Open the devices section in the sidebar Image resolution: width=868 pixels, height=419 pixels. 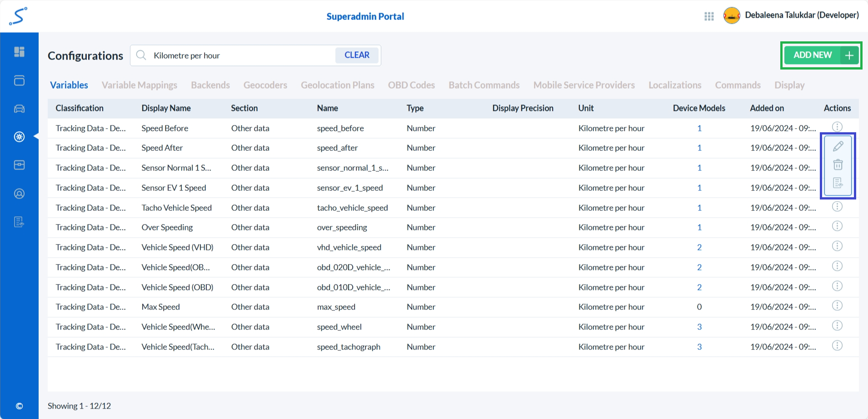[x=19, y=80]
